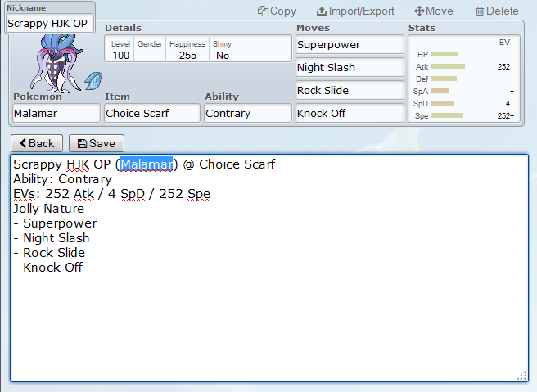Screen dimensions: 537x392
Task: Click the Happiness 255 detail
Action: pos(187,50)
